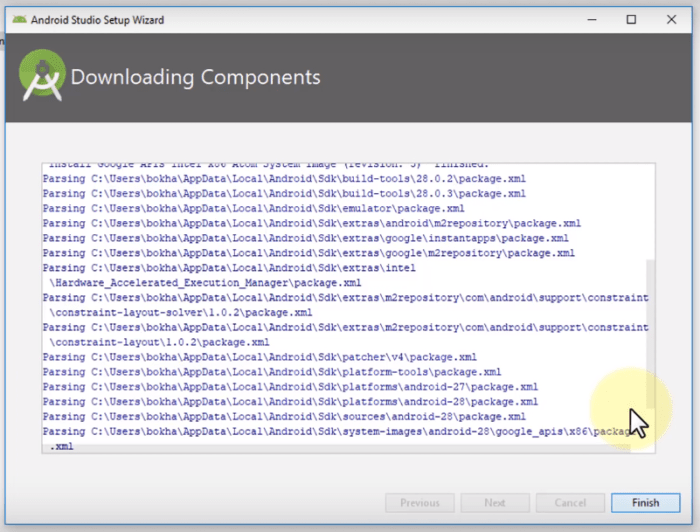Click log line for build-tools\28.0.3 package.xml

284,194
